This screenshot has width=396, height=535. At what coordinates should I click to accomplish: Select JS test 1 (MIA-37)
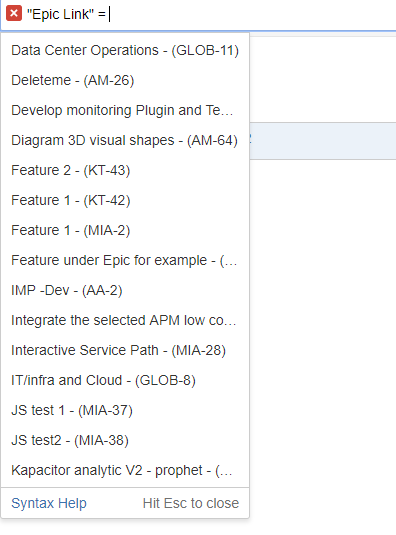tap(125, 410)
